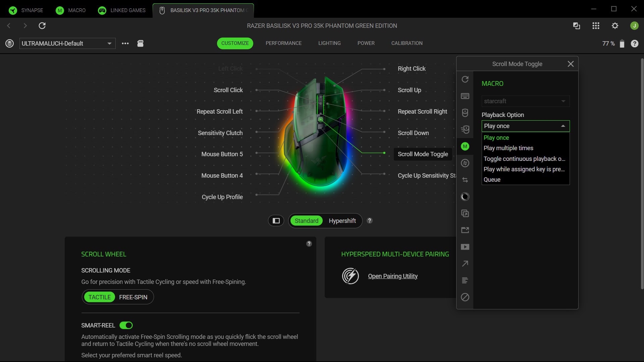Click Open Pairing Utility link
This screenshot has width=644, height=362.
pos(392,276)
